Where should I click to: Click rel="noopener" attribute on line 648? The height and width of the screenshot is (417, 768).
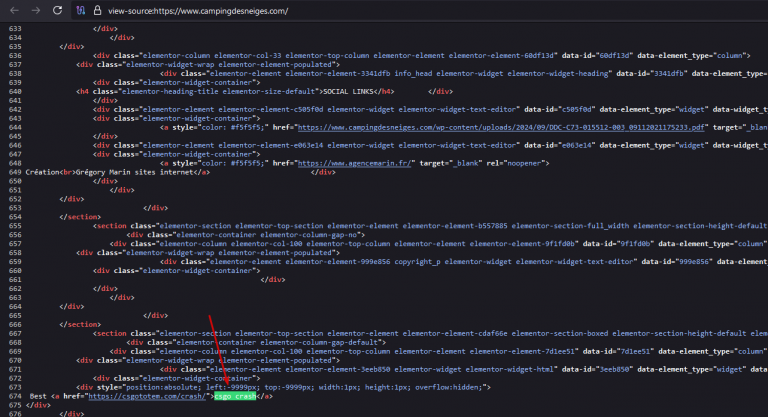[516, 163]
